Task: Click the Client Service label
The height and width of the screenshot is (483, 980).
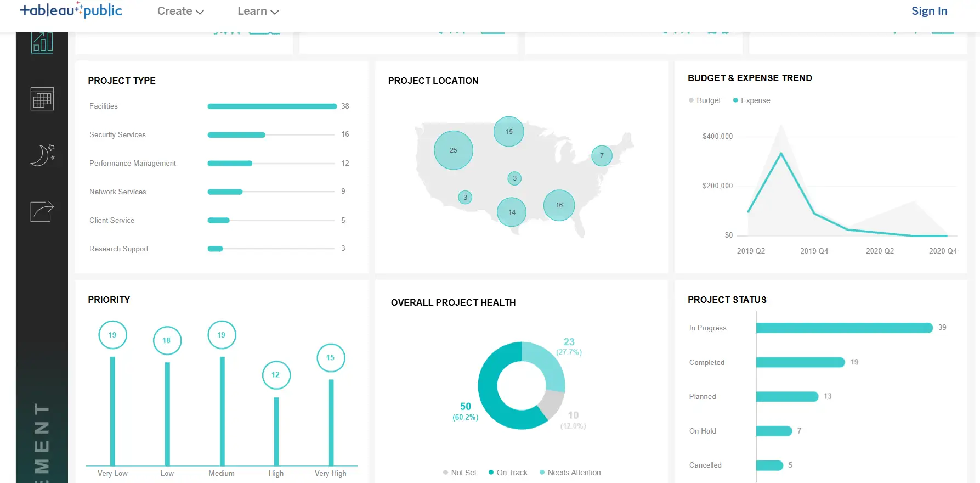Action: pos(112,220)
